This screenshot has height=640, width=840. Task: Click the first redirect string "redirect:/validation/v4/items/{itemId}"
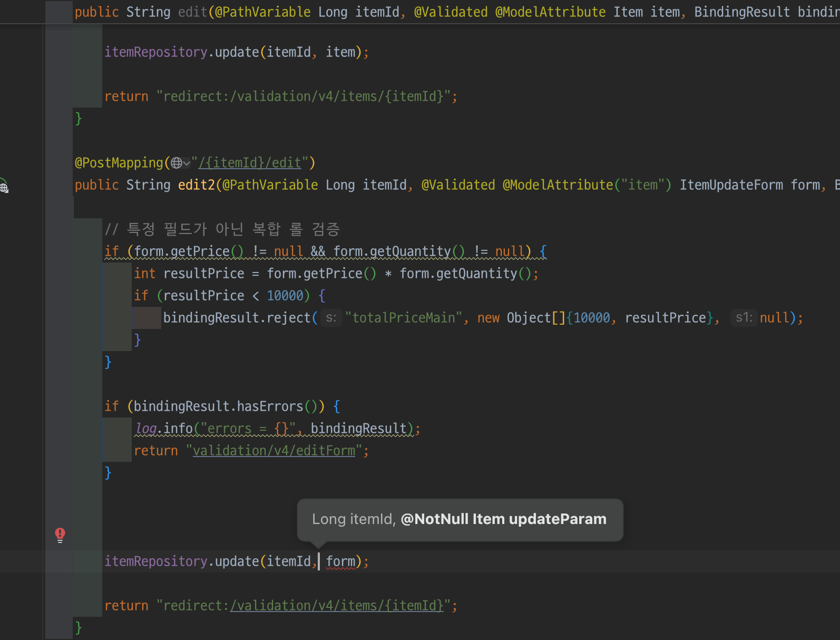304,96
